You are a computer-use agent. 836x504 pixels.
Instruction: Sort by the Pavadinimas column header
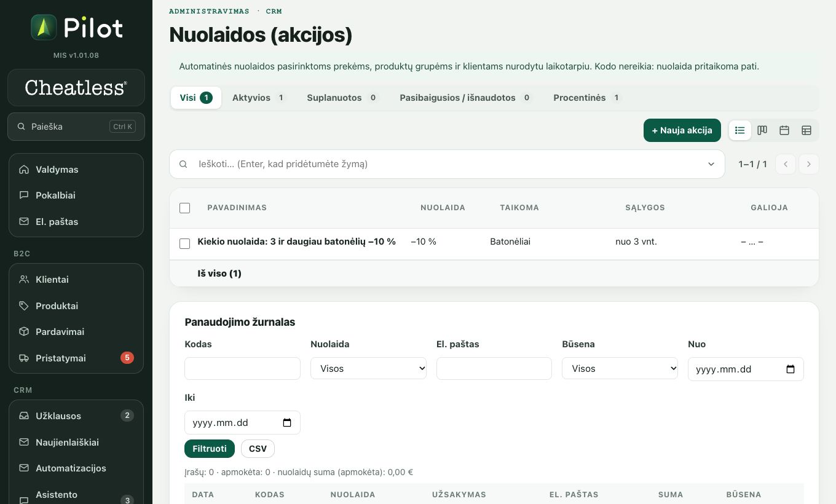tap(237, 208)
